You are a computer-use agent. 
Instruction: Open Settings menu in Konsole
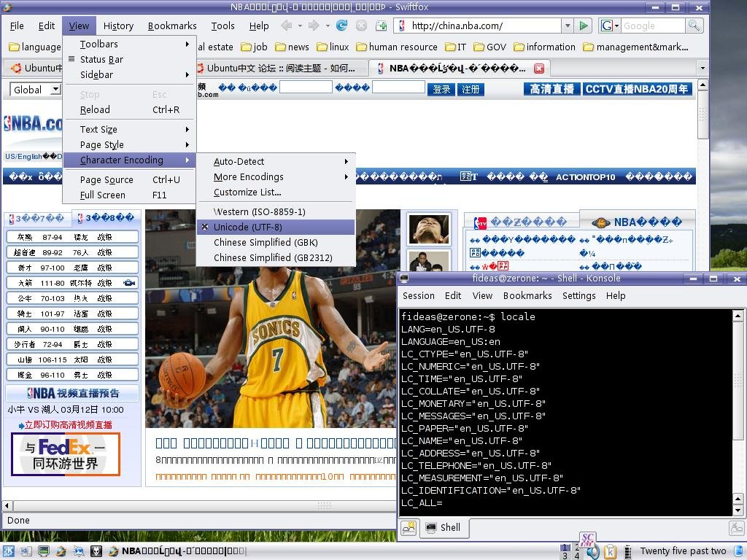[x=578, y=296]
